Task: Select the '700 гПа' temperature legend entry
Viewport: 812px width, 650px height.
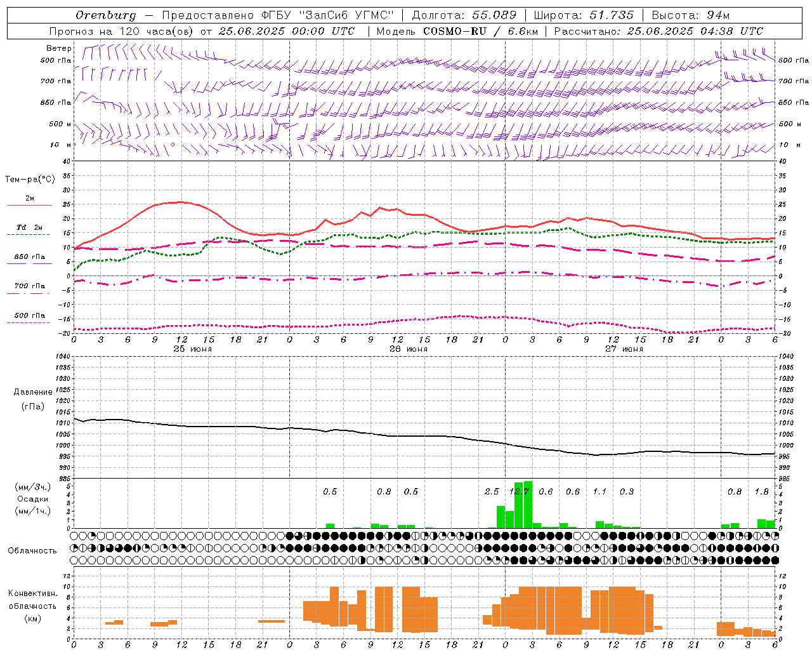Action: click(30, 286)
